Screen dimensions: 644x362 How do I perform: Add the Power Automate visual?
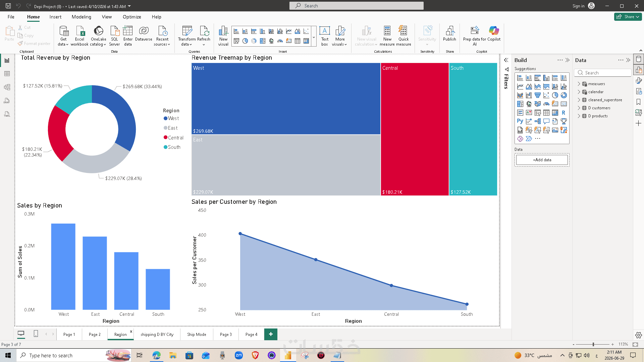pos(529,138)
